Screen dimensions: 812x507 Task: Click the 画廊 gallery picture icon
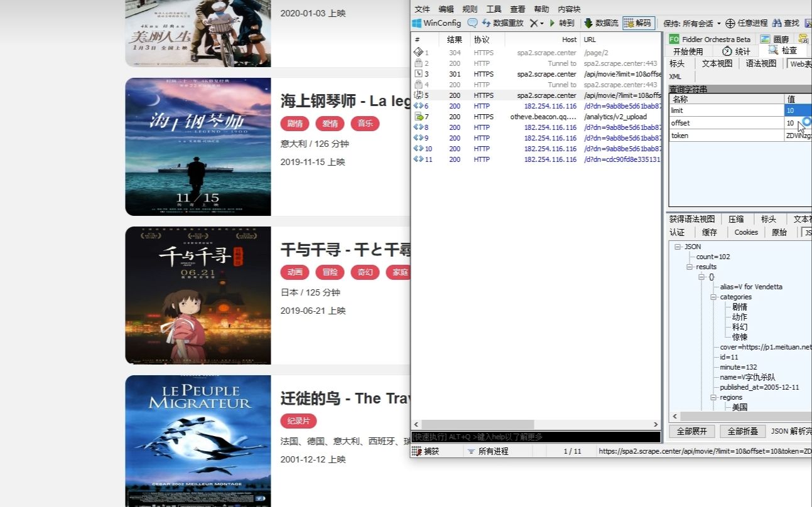(765, 39)
